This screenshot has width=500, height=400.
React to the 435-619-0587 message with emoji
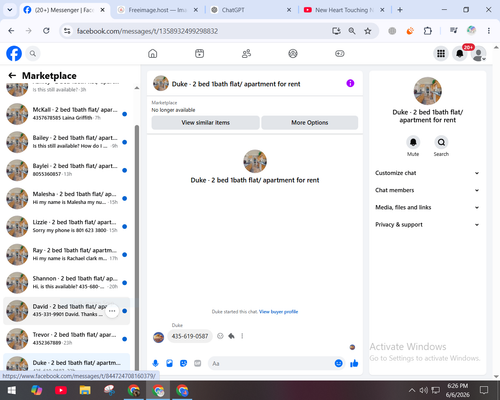[x=220, y=336]
